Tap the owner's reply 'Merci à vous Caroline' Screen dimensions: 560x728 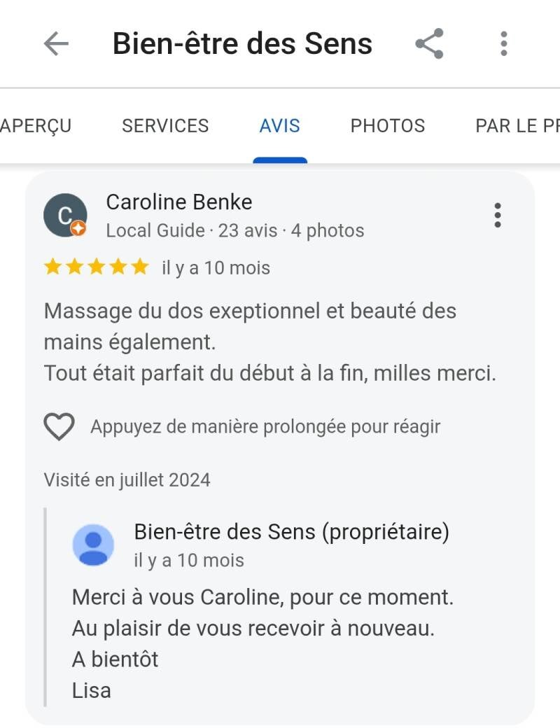(x=262, y=598)
